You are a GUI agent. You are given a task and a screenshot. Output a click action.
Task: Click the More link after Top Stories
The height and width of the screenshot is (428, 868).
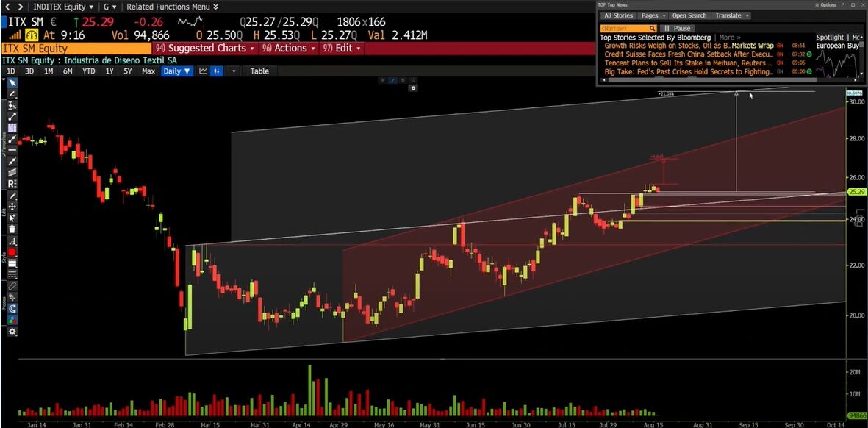(x=730, y=38)
